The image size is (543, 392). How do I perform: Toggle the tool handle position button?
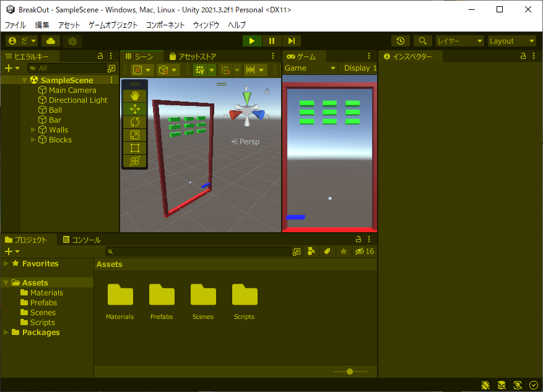tap(142, 70)
